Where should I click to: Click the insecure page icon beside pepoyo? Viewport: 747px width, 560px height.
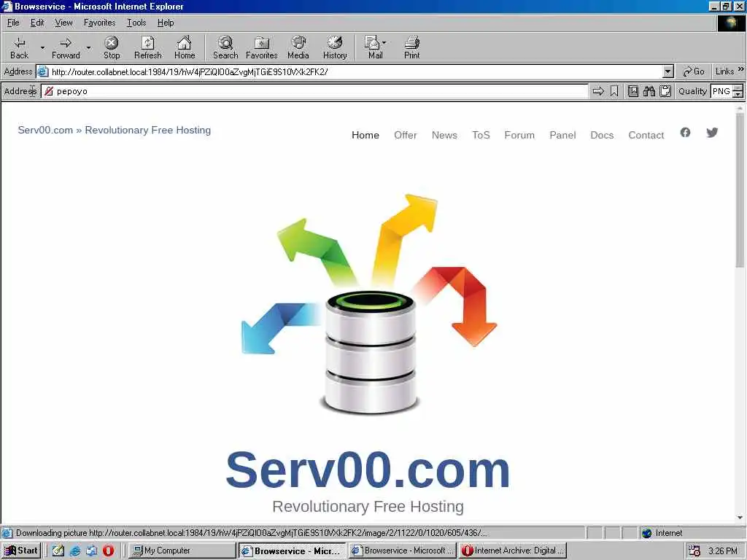click(49, 91)
